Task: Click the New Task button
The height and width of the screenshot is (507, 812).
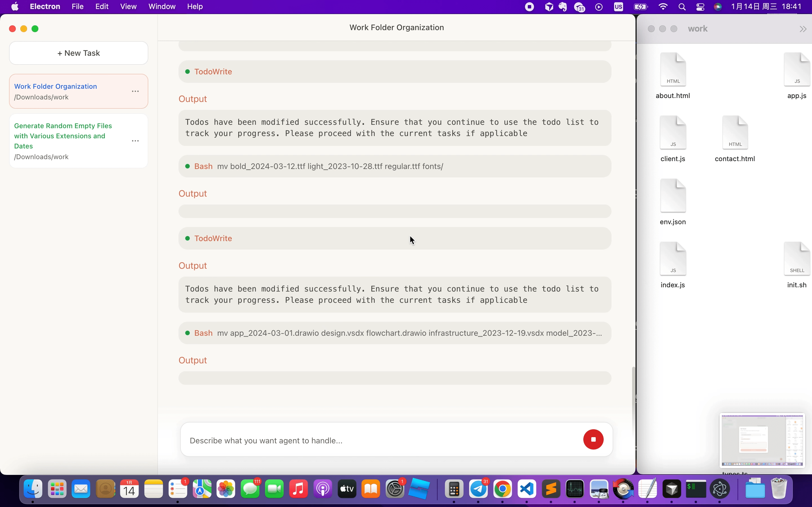Action: coord(78,53)
